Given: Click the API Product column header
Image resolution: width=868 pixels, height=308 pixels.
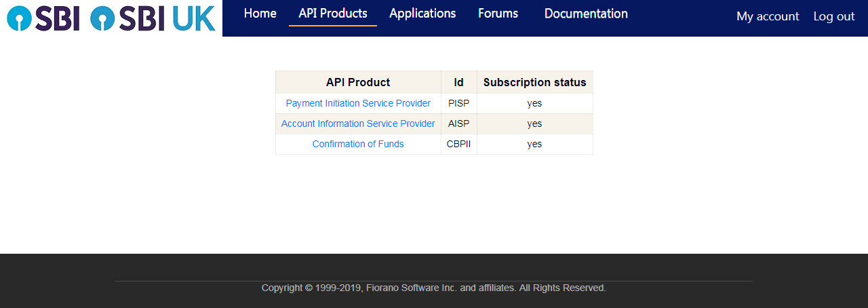Looking at the screenshot, I should pos(358,82).
